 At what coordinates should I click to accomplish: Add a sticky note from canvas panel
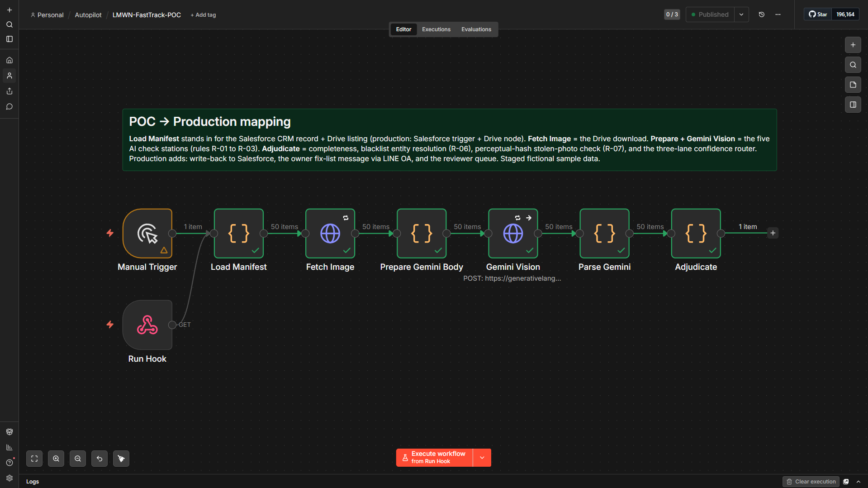pos(853,85)
